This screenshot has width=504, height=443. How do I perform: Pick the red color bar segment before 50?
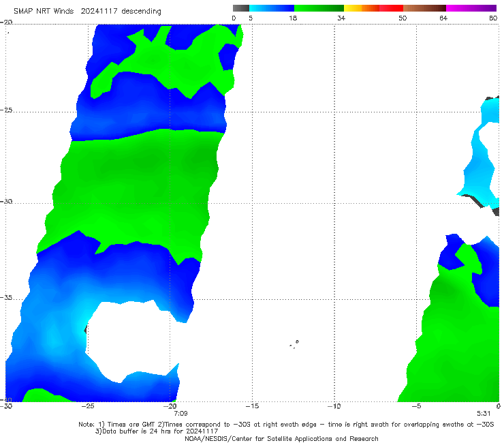point(391,8)
